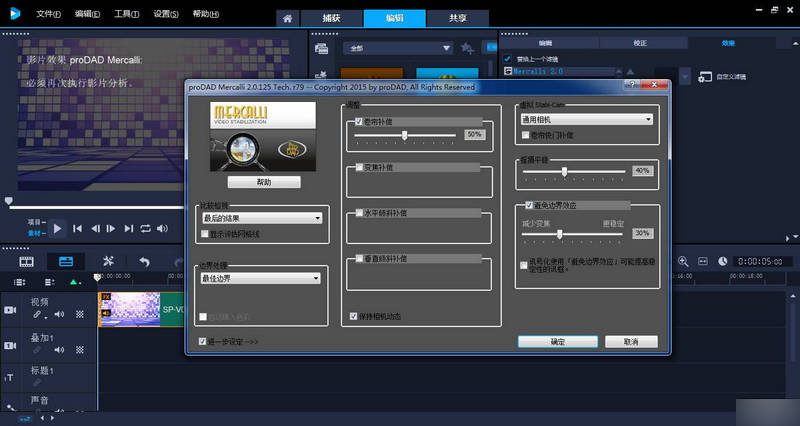Zoom in timeline magnifier icon
Viewport: 800px width, 426px height.
[x=683, y=261]
